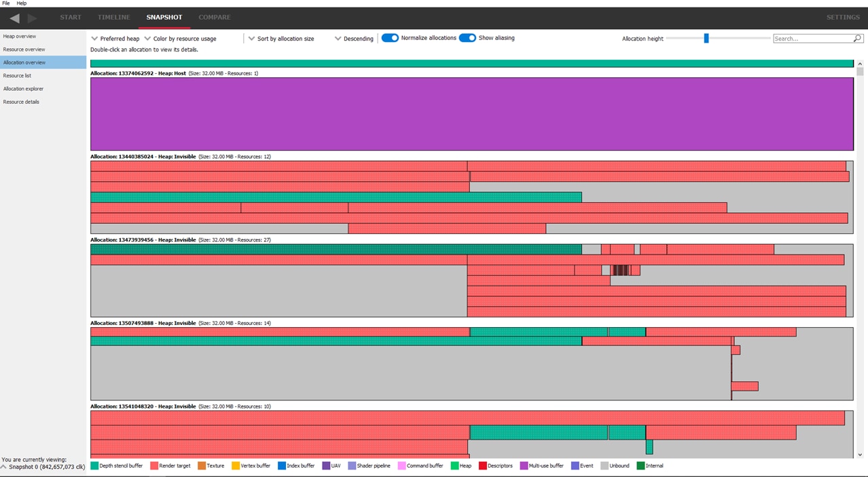Image resolution: width=868 pixels, height=477 pixels.
Task: Click the back navigation arrow
Action: tap(14, 18)
